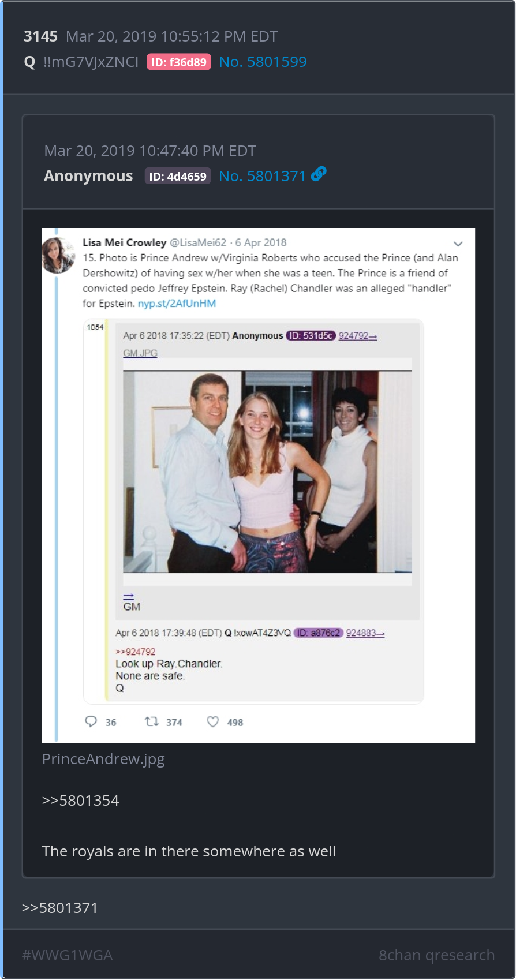
Task: Click the tweet's reply speech bubble icon
Action: pyautogui.click(x=91, y=721)
